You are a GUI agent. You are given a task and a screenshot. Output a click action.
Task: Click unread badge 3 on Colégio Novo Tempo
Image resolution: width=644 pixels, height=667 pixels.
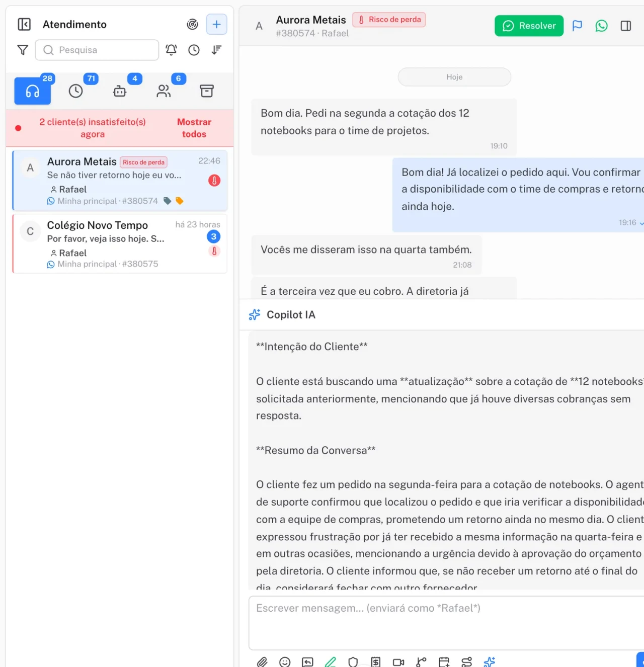[x=214, y=236]
